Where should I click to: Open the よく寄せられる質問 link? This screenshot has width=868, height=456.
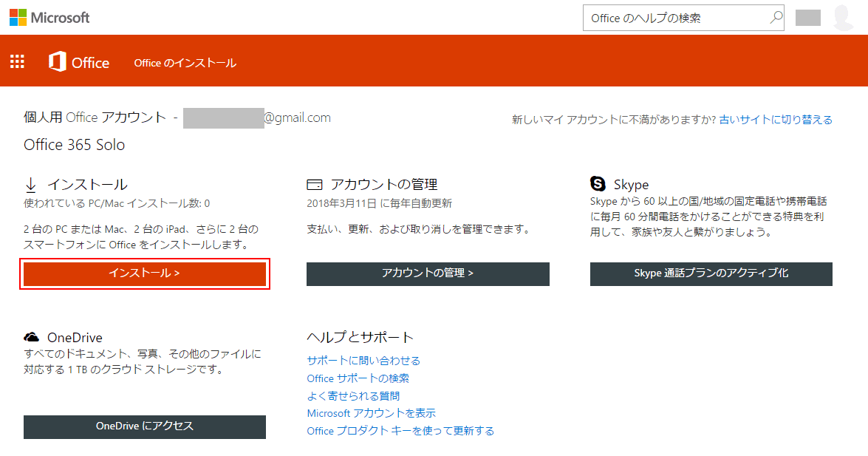click(x=353, y=396)
